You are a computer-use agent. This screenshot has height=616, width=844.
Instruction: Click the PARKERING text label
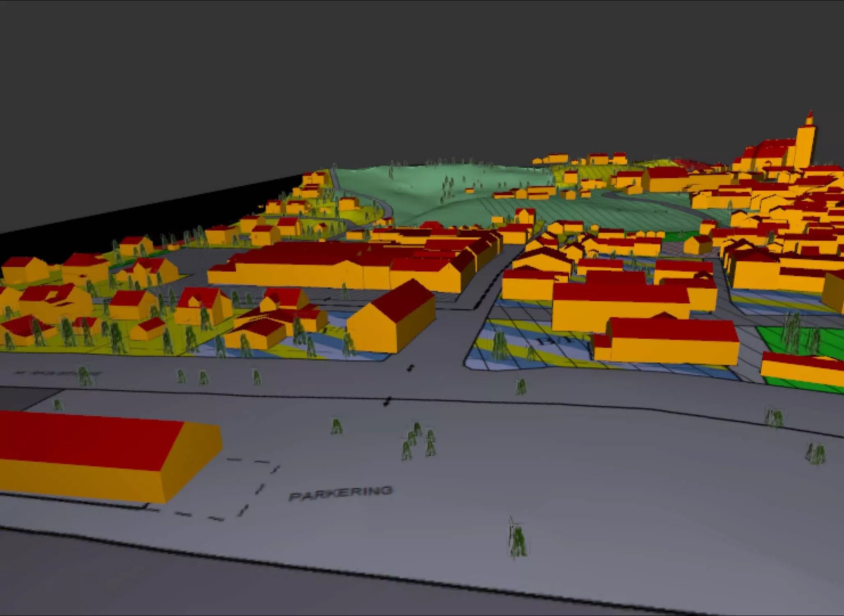[341, 493]
